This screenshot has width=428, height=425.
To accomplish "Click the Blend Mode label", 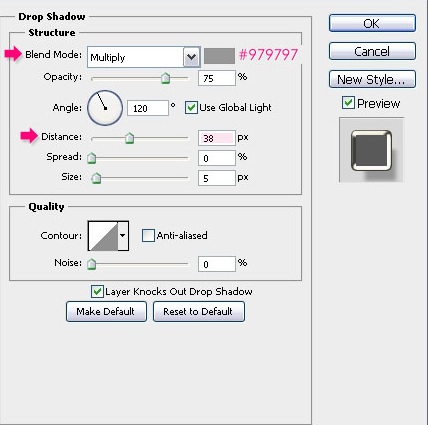I will (53, 54).
